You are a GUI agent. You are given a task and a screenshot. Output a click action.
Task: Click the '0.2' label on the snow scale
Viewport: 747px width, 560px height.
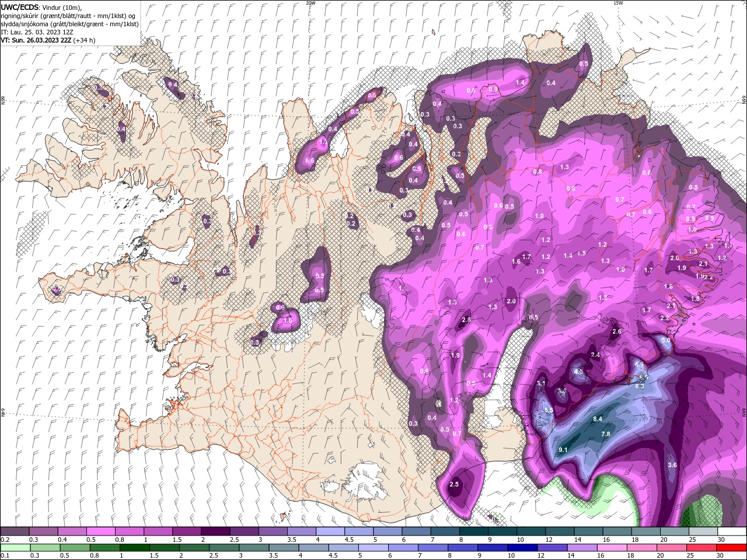5,540
